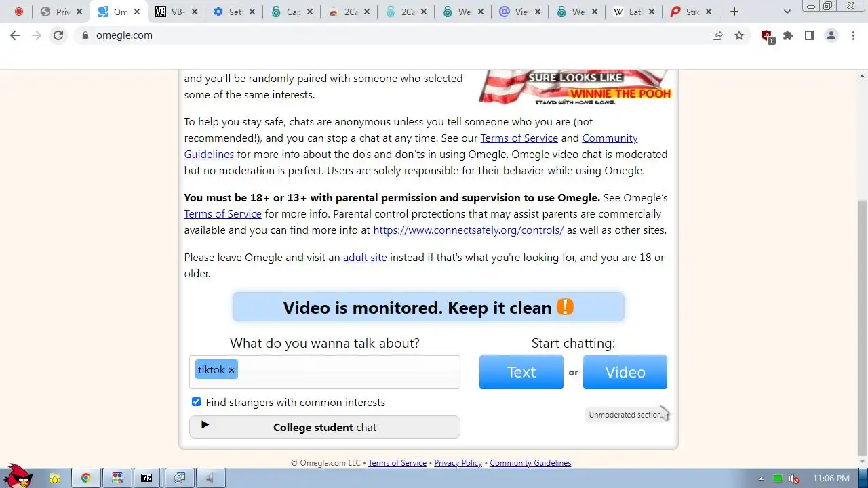Click the Unmoderated section button

pos(627,415)
